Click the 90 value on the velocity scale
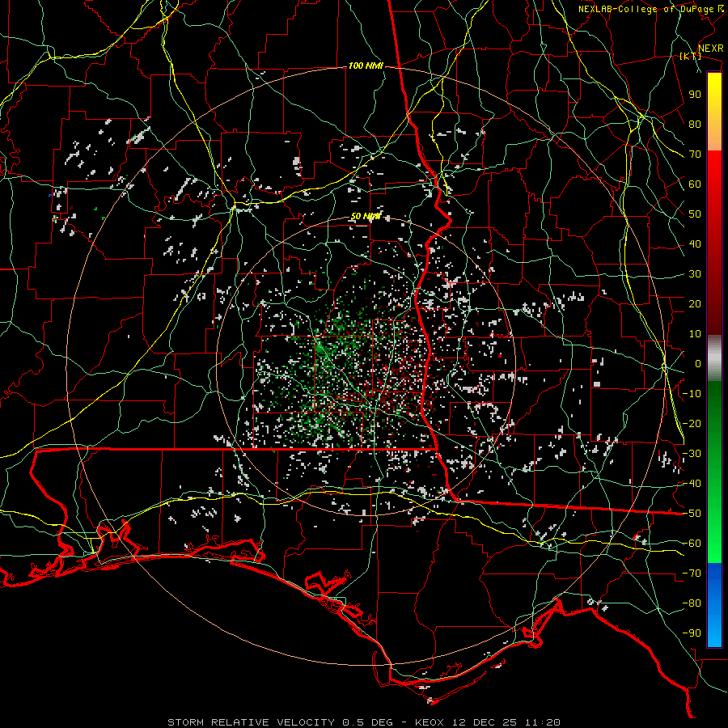The image size is (728, 728). pyautogui.click(x=695, y=95)
